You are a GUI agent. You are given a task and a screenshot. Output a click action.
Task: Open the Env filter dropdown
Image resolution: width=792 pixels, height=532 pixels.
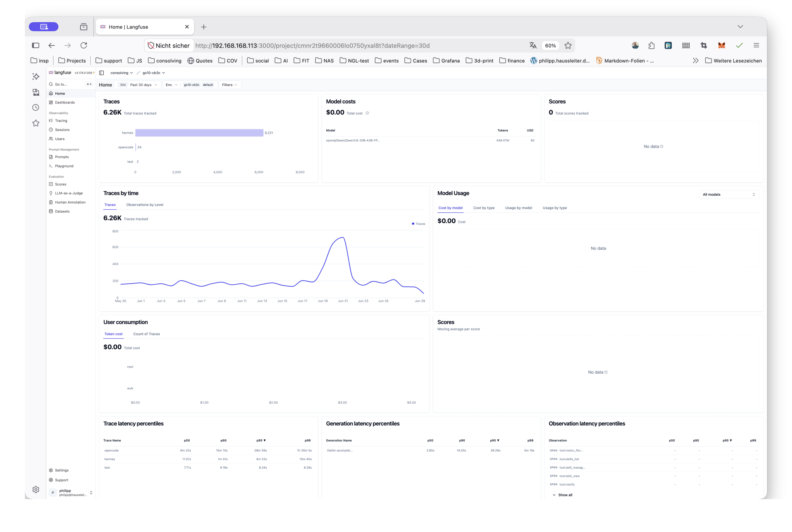click(x=171, y=85)
